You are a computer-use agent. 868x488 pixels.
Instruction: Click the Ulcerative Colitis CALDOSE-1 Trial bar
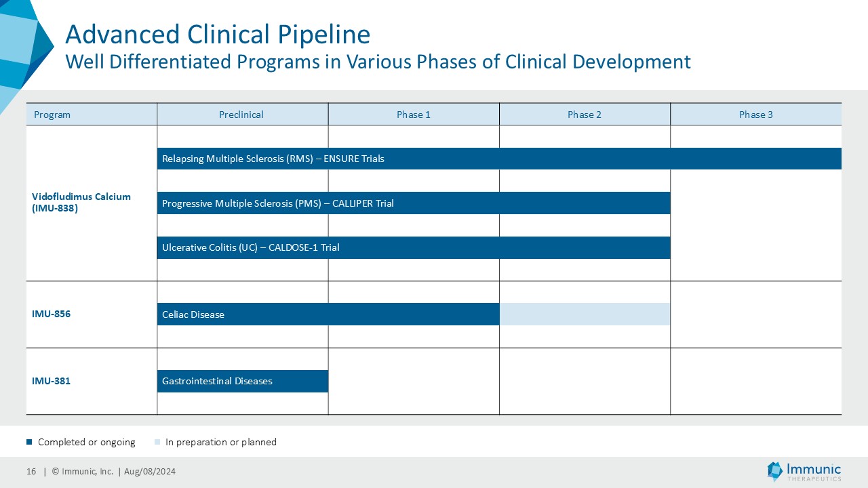414,247
